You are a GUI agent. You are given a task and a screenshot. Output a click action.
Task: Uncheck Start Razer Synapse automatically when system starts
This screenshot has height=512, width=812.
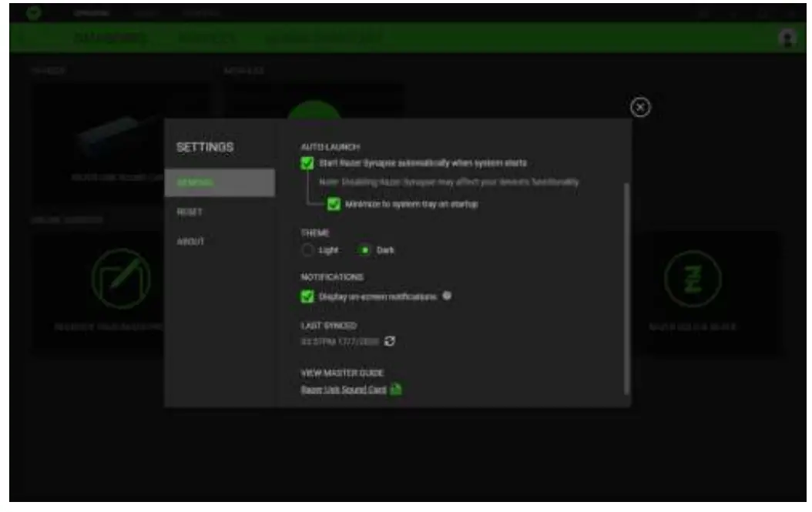click(x=307, y=163)
